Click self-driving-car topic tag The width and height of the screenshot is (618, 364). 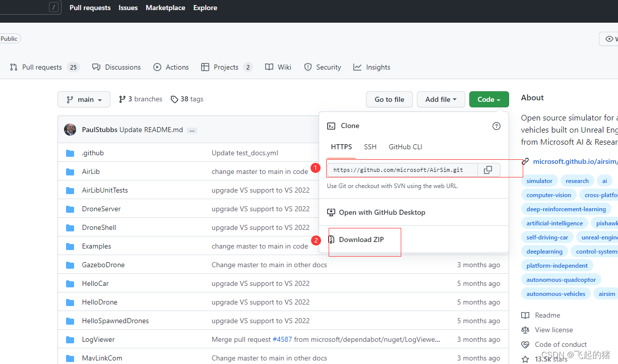coord(547,237)
